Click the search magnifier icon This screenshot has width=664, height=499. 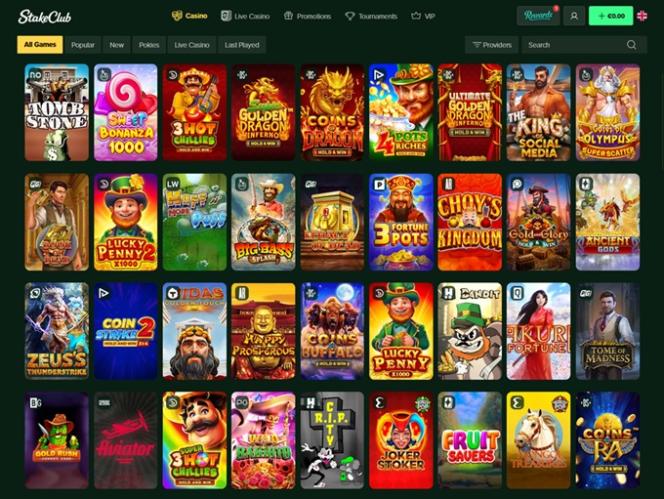click(631, 45)
